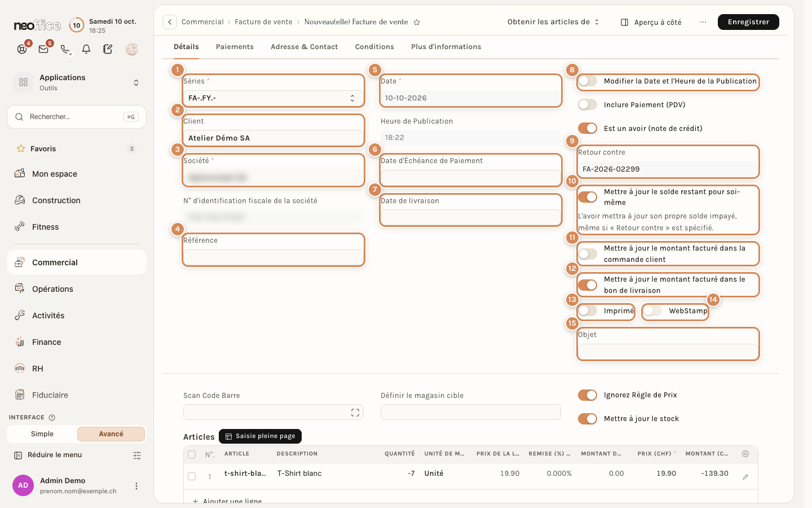Go to the Conditions tab
The width and height of the screenshot is (812, 508).
point(374,47)
